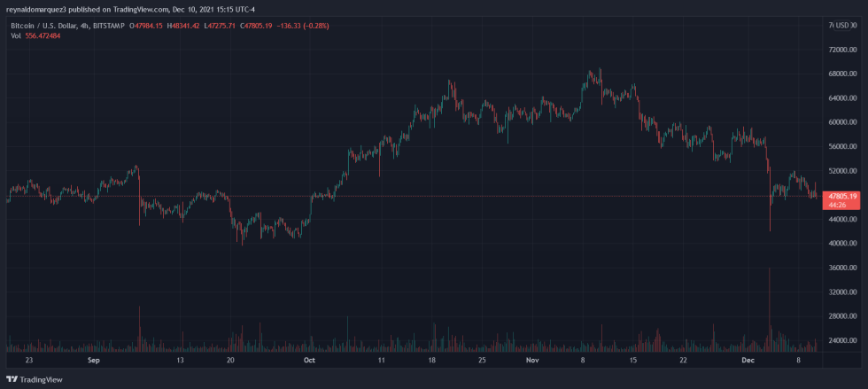Click the Sep label on time axis
The width and height of the screenshot is (868, 389).
[94, 360]
